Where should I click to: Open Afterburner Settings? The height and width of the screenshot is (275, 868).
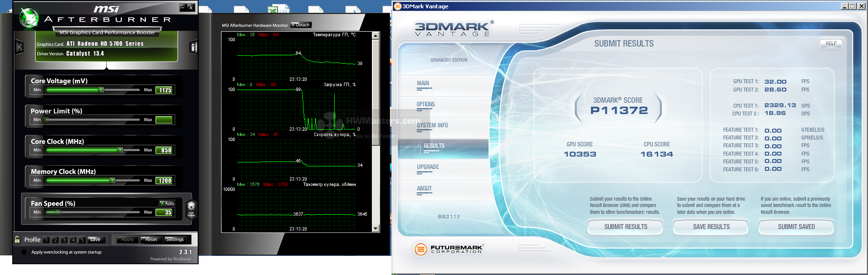(175, 240)
